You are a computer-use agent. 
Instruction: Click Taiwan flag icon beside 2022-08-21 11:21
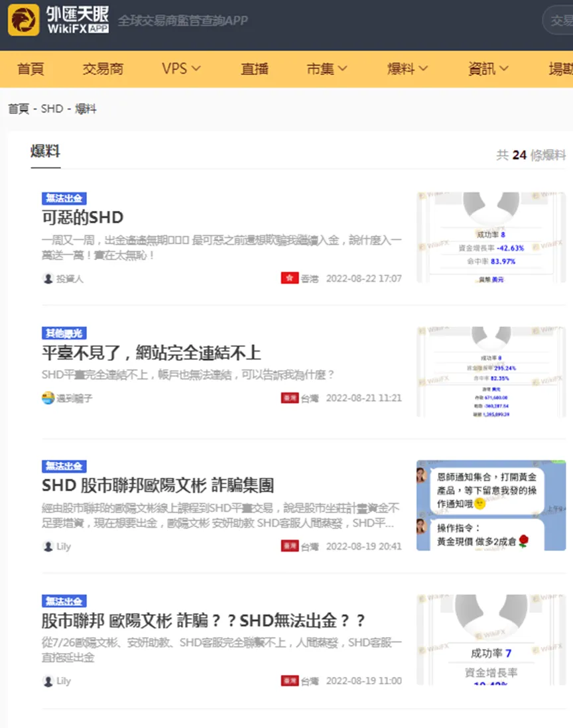pos(289,398)
